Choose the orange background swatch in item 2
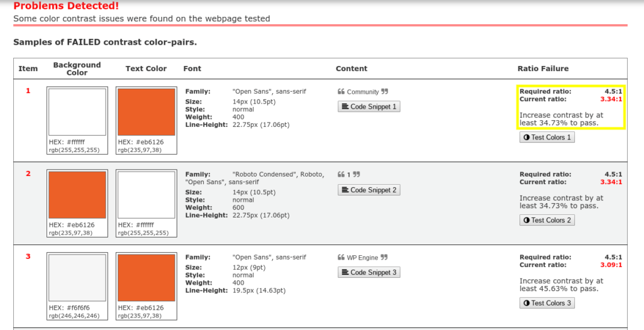 tap(77, 195)
